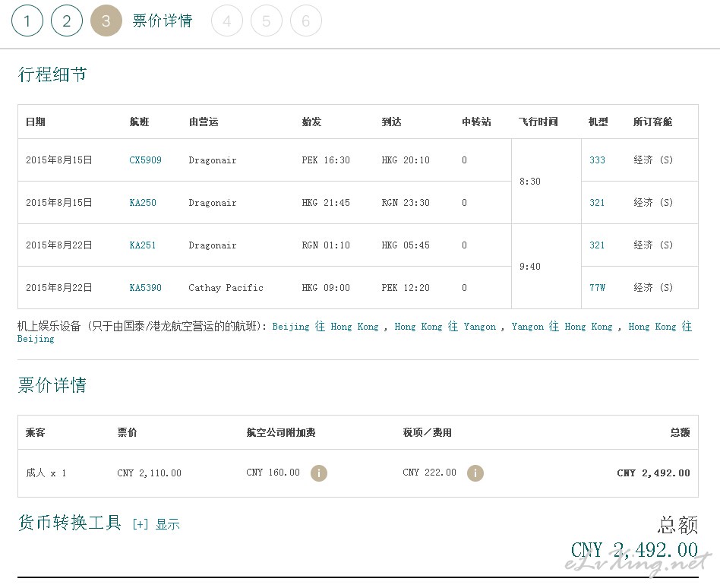This screenshot has width=720, height=588.
Task: Click Dragonair operator in CX5909 row
Action: [213, 160]
